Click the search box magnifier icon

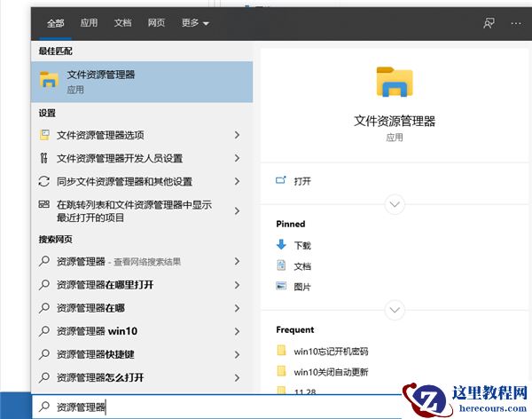click(x=44, y=406)
